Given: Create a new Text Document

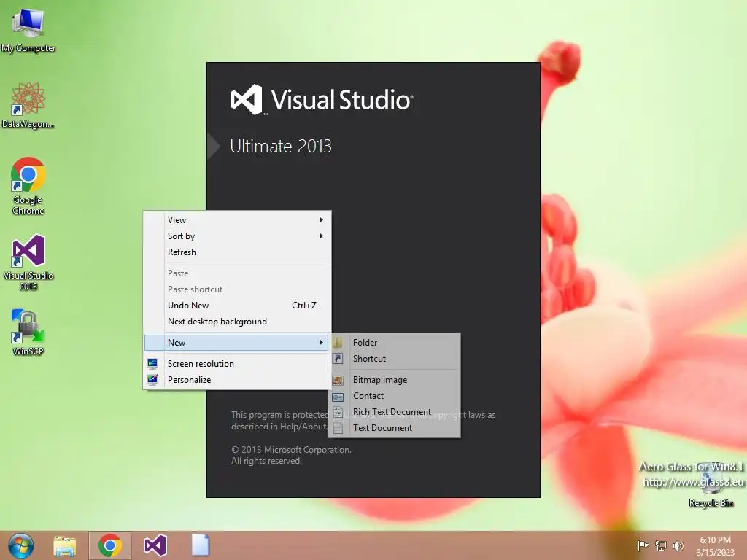Looking at the screenshot, I should pos(395,427).
